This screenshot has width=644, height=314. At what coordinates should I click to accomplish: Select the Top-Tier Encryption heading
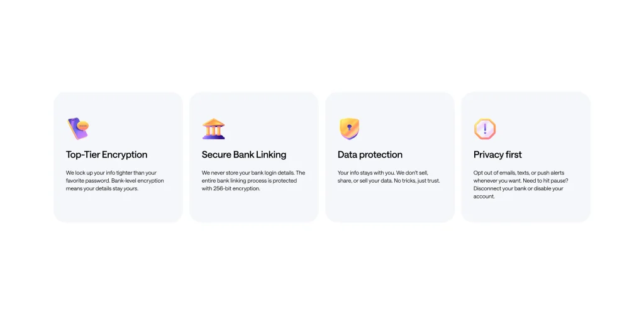106,154
